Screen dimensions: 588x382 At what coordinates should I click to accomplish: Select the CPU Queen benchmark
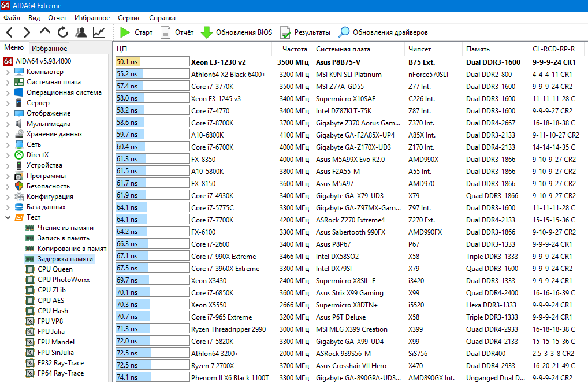[x=49, y=269]
